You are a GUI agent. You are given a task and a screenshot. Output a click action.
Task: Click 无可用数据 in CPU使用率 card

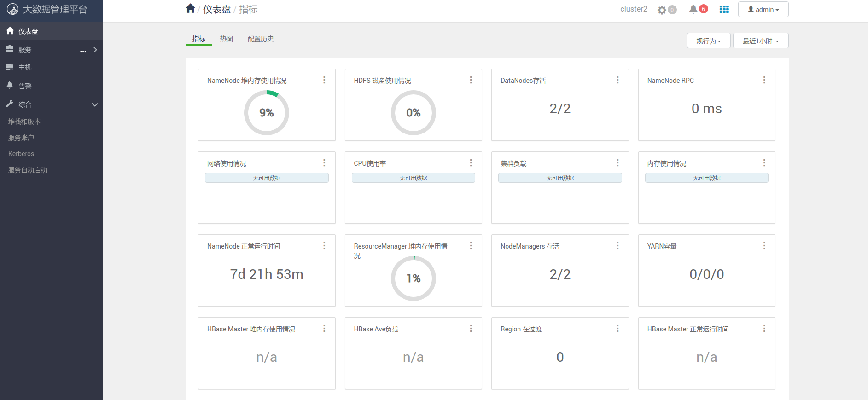[414, 178]
